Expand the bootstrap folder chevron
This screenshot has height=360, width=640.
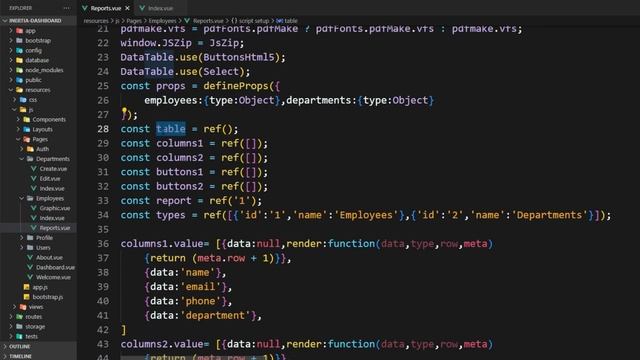coord(11,40)
